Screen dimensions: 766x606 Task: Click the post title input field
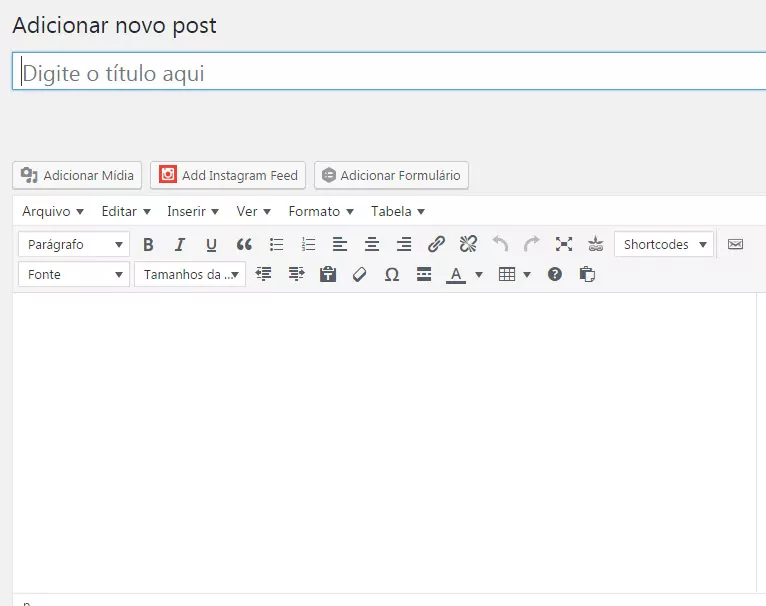[390, 73]
